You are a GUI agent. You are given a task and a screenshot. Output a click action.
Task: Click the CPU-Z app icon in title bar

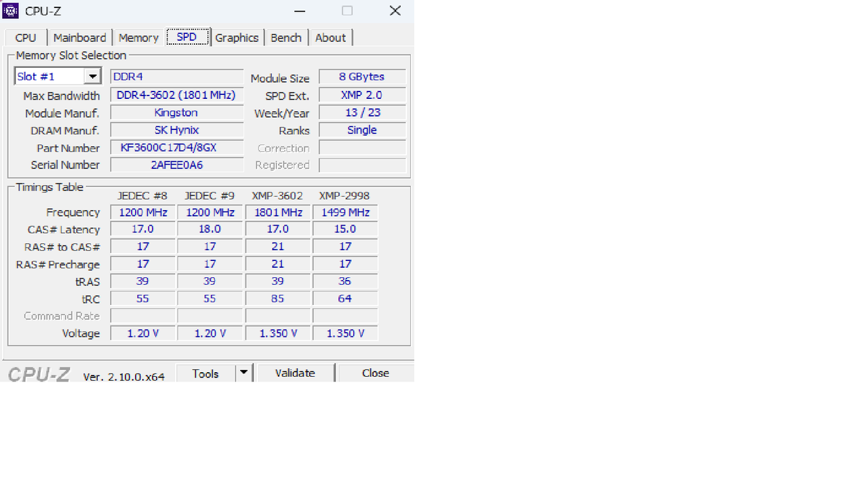[x=10, y=10]
